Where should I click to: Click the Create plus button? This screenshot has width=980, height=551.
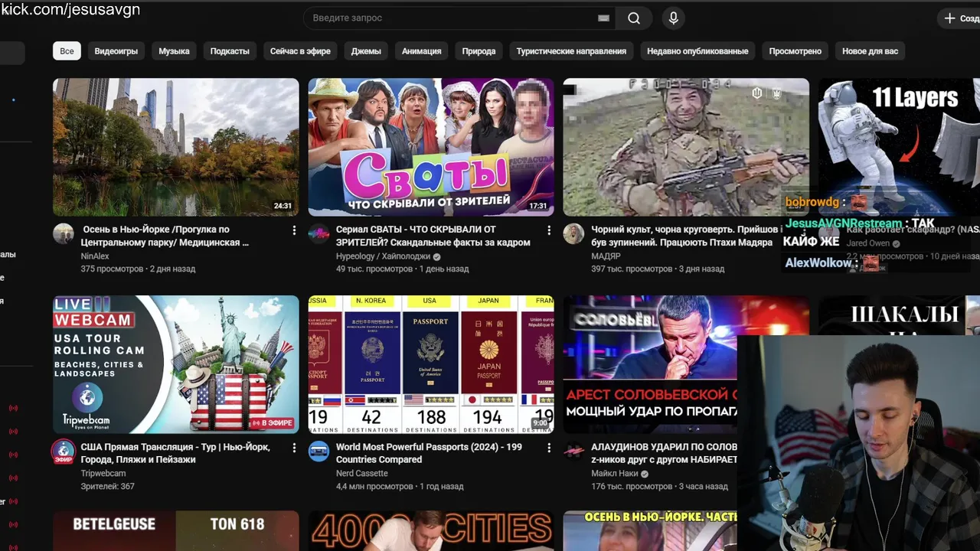tap(960, 18)
